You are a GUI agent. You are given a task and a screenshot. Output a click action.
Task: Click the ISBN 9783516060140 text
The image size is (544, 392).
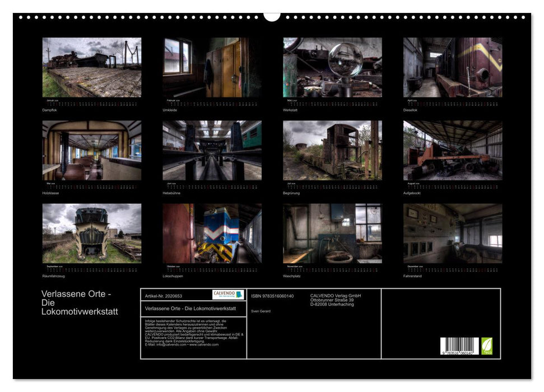pos(272,296)
